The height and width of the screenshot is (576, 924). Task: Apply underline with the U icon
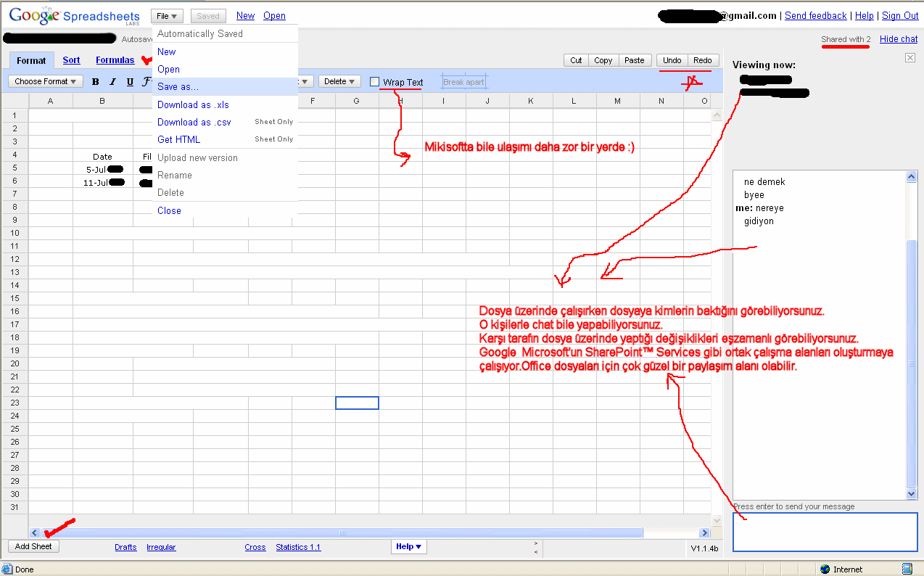[130, 82]
